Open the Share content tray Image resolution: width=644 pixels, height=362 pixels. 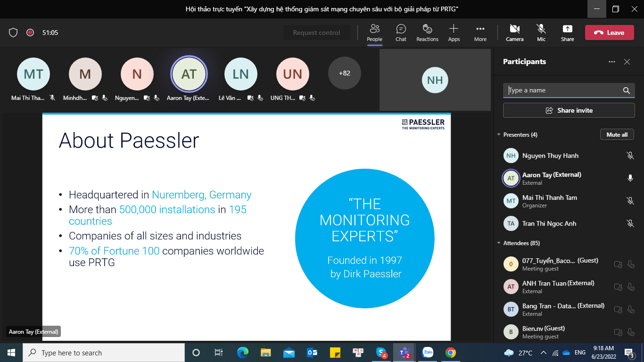click(567, 33)
